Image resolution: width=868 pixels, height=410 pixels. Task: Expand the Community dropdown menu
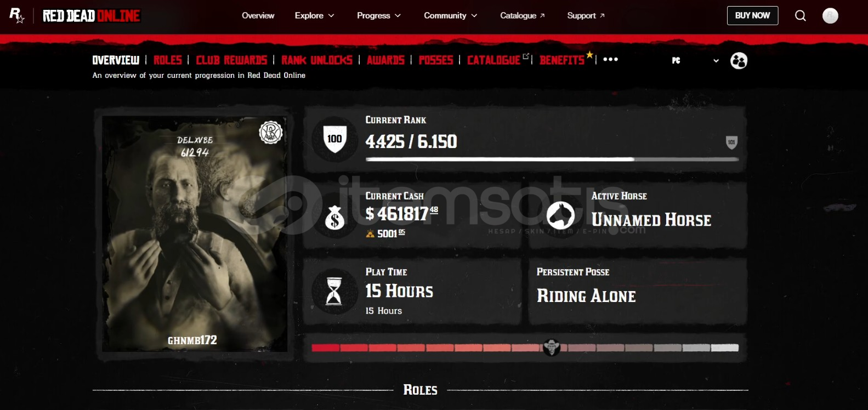[x=451, y=15]
